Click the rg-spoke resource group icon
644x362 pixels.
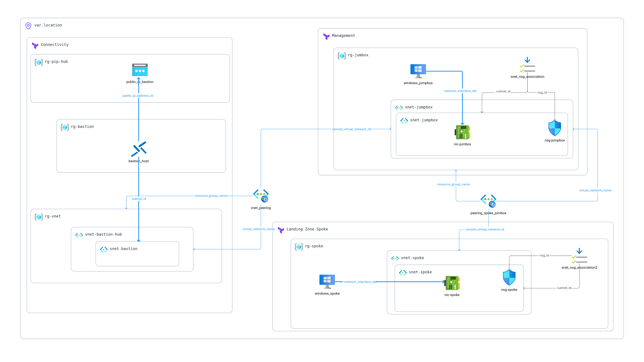(x=299, y=247)
